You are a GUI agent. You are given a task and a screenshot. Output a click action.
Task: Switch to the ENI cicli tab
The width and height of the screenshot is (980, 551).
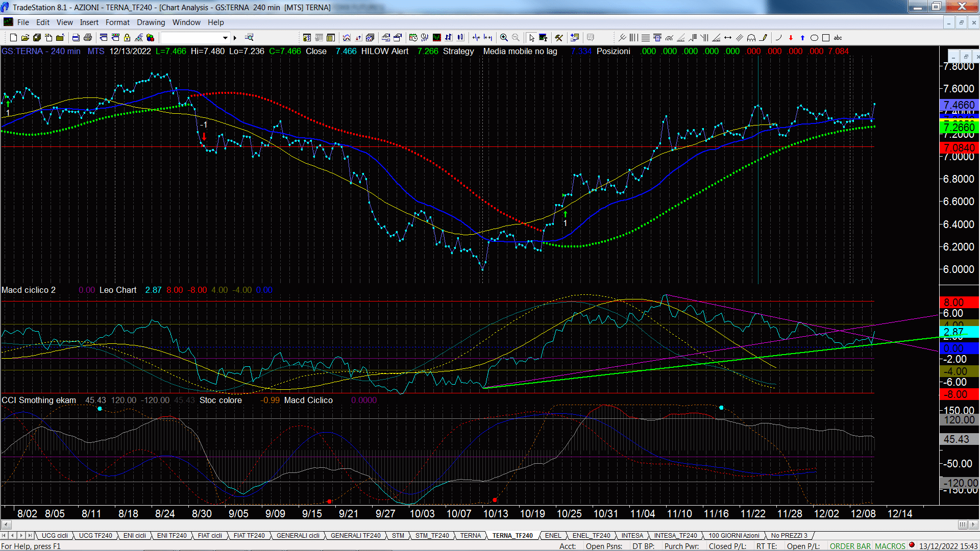pos(135,536)
